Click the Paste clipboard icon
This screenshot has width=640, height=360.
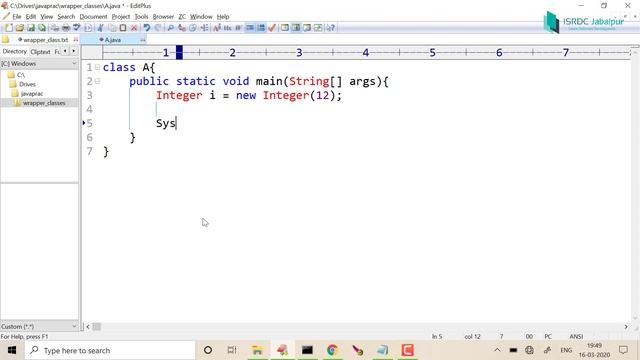[x=122, y=28]
